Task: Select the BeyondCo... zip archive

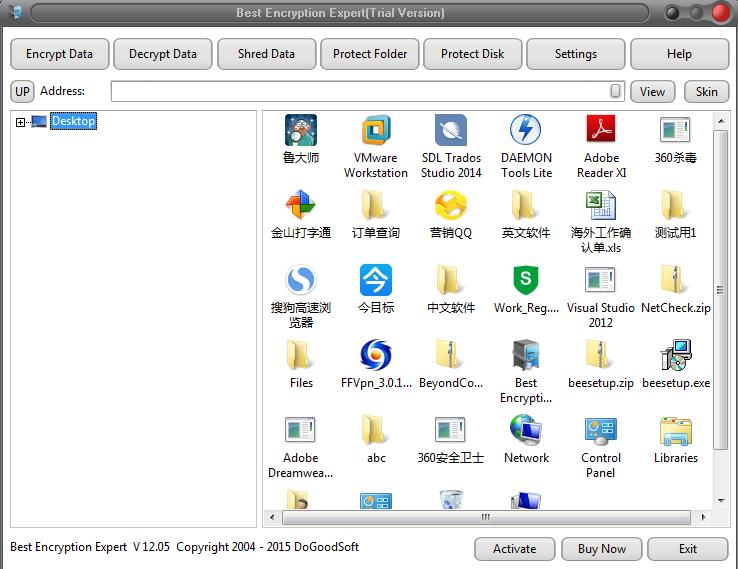Action: (x=451, y=355)
